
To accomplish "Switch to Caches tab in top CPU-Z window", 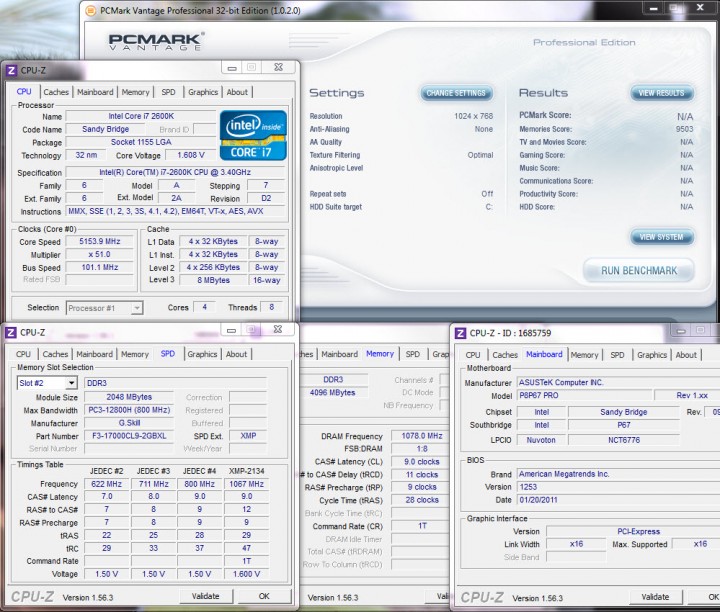I will tap(56, 92).
